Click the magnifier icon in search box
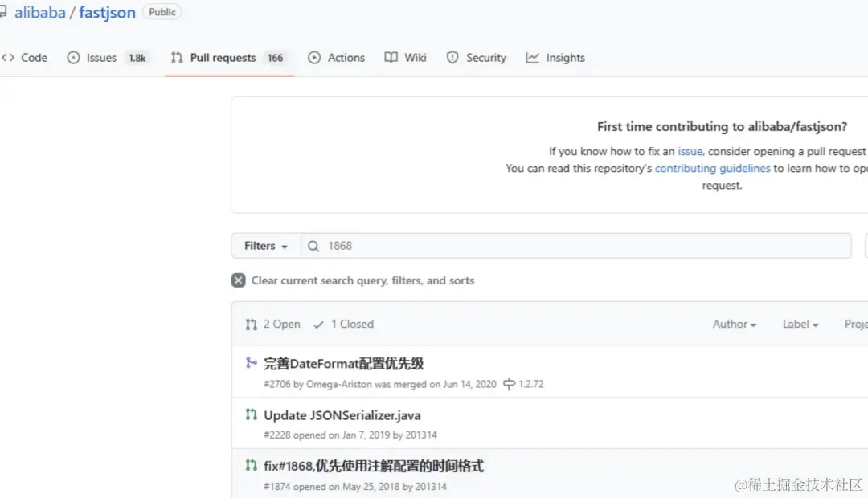 click(313, 247)
